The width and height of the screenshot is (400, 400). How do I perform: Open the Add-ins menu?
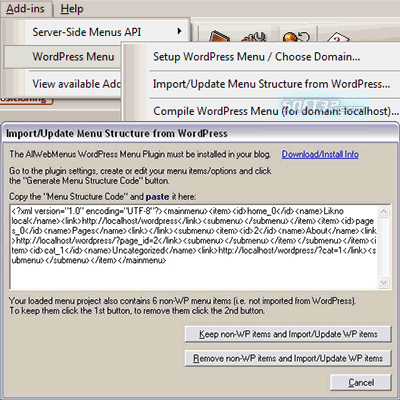tap(26, 9)
